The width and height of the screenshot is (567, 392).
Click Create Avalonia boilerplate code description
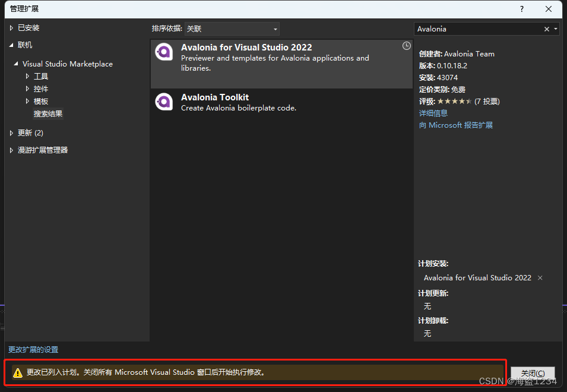click(238, 108)
